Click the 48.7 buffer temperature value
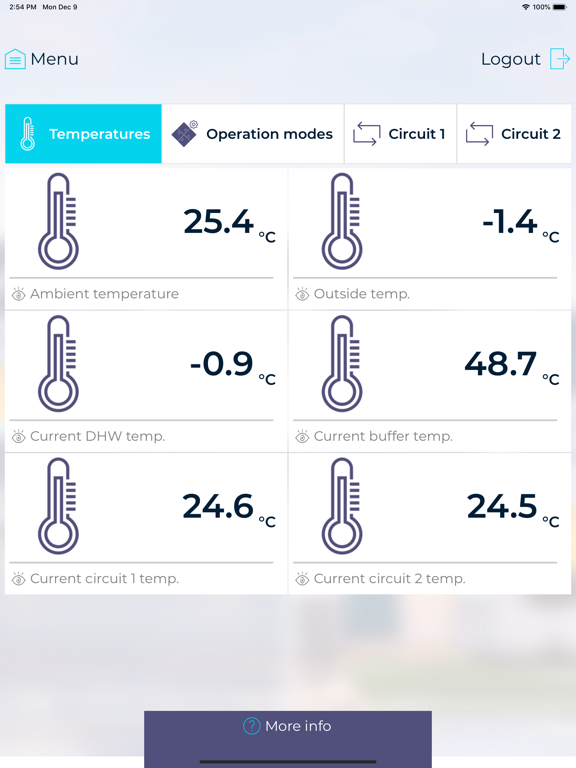 point(501,363)
